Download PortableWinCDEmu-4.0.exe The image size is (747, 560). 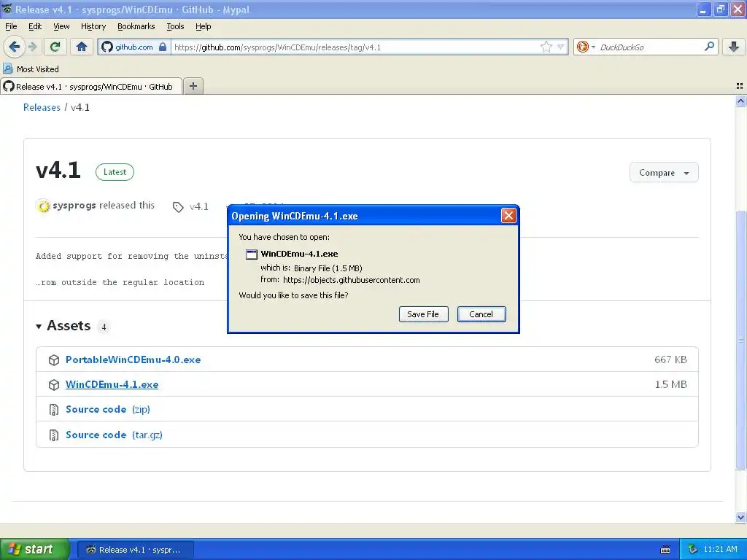pos(133,359)
